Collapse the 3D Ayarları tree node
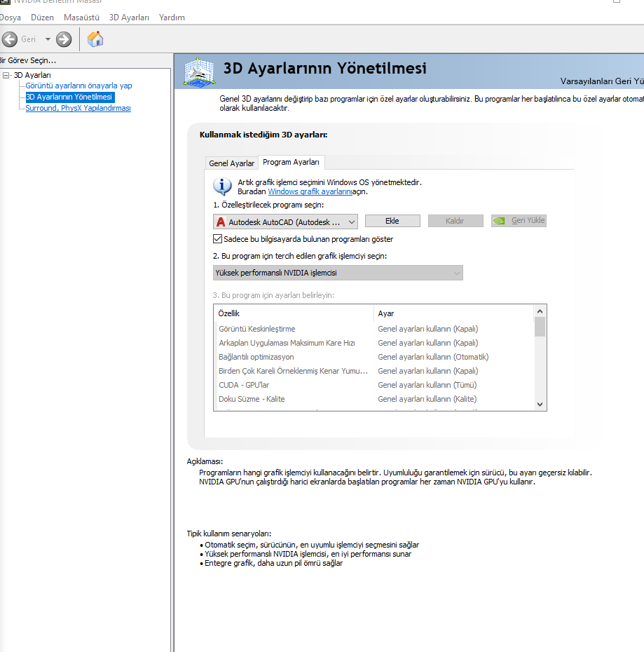644x652 pixels. [6, 75]
